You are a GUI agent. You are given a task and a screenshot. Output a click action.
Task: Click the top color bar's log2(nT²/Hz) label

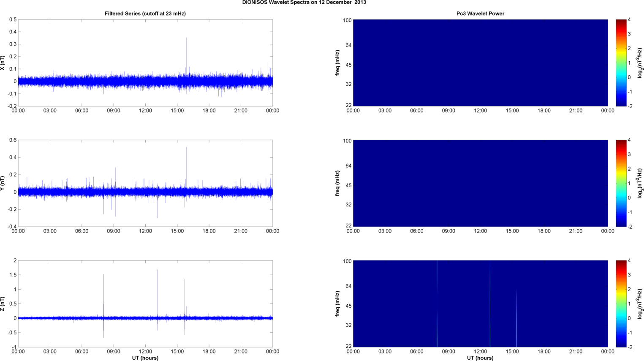pos(640,63)
